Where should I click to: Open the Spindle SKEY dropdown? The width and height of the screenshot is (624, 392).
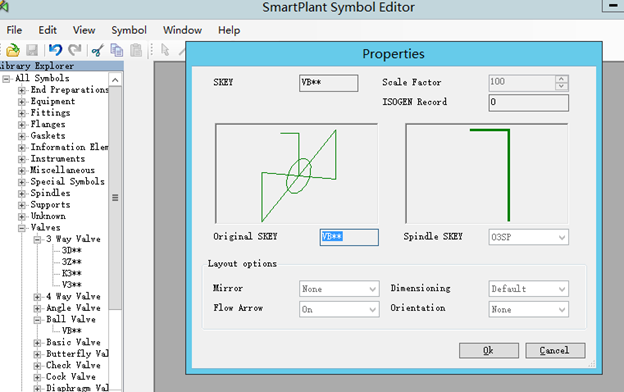pos(528,237)
